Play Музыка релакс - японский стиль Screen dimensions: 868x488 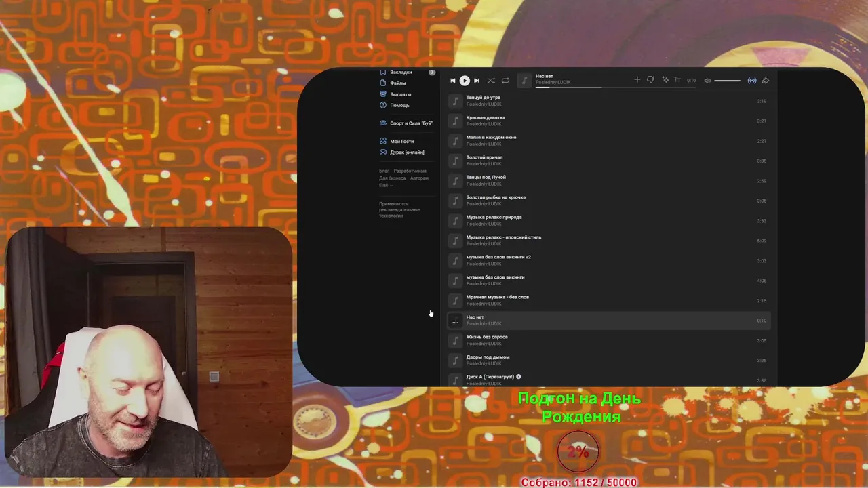[x=610, y=241]
